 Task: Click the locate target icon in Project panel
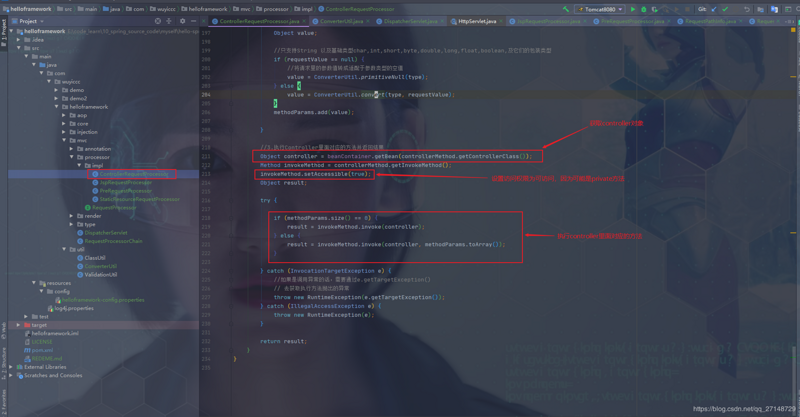point(158,21)
